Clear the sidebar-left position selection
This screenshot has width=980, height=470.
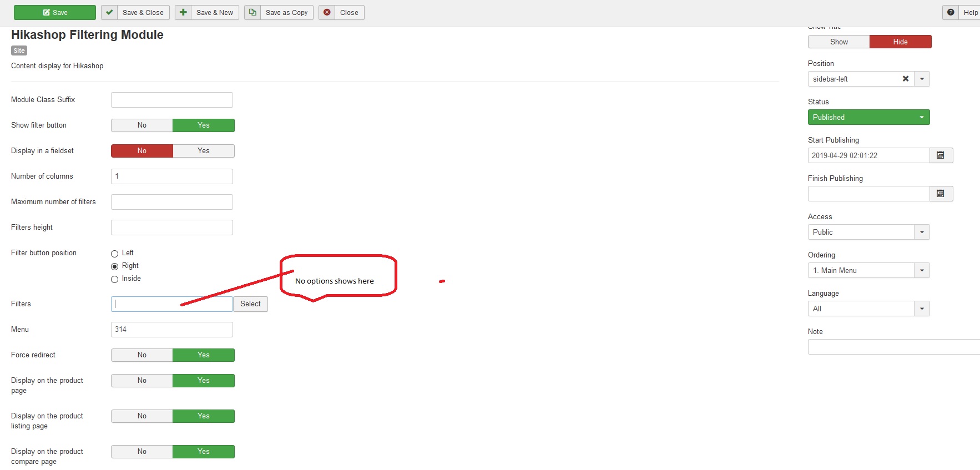tap(906, 79)
